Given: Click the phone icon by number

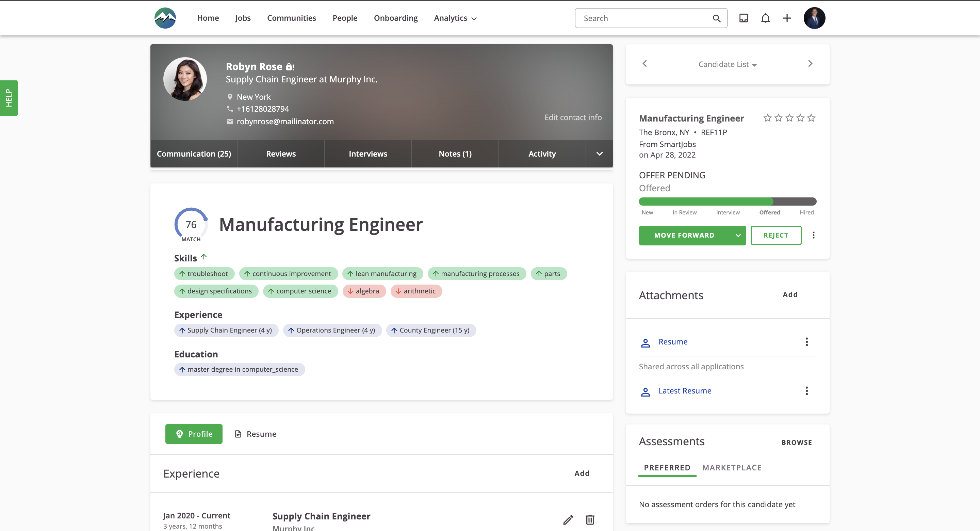Looking at the screenshot, I should click(x=230, y=109).
